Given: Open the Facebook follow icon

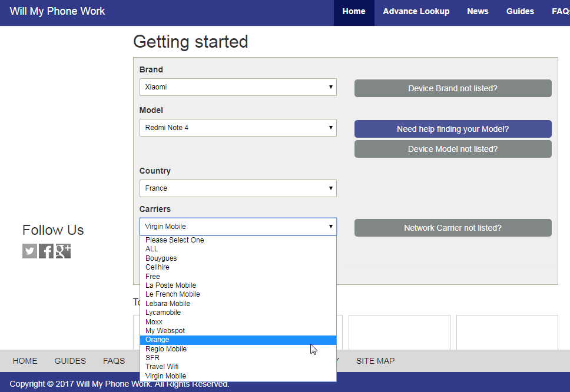Looking at the screenshot, I should pyautogui.click(x=46, y=251).
